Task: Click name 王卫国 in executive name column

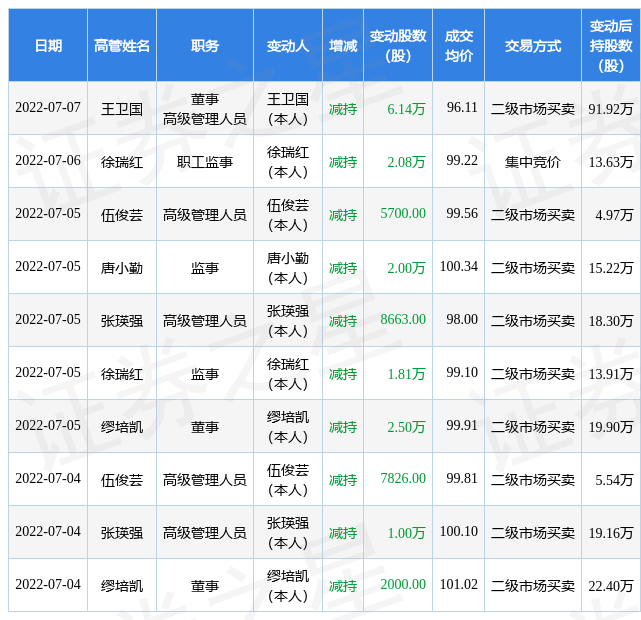Action: point(122,109)
